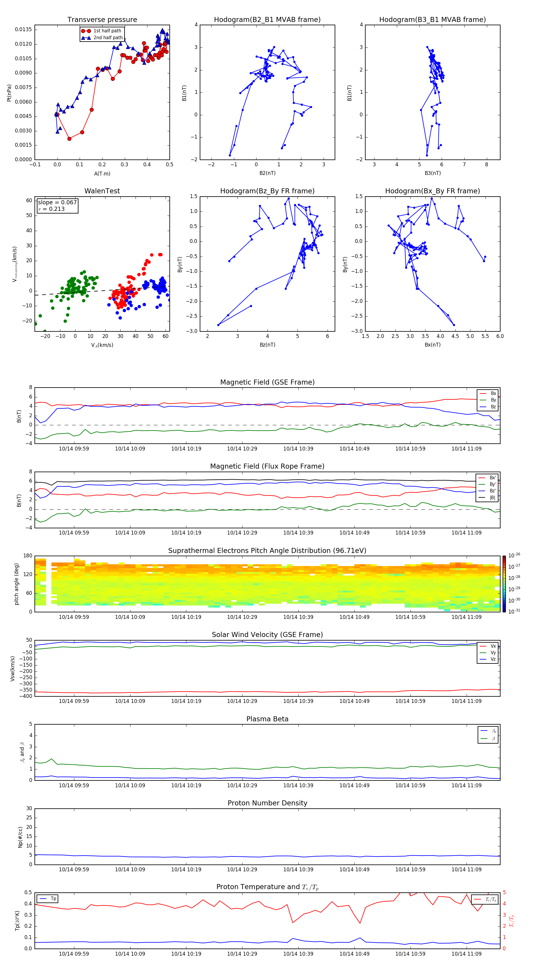The width and height of the screenshot is (535, 980).
Task: Click the 'Proton Number Density' title
Action: pyautogui.click(x=267, y=803)
